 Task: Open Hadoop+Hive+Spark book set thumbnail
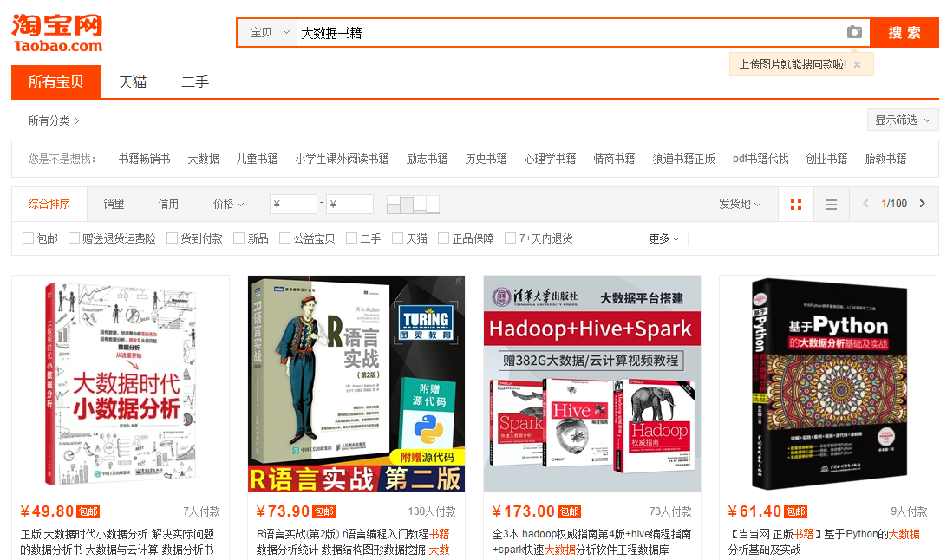coord(592,384)
